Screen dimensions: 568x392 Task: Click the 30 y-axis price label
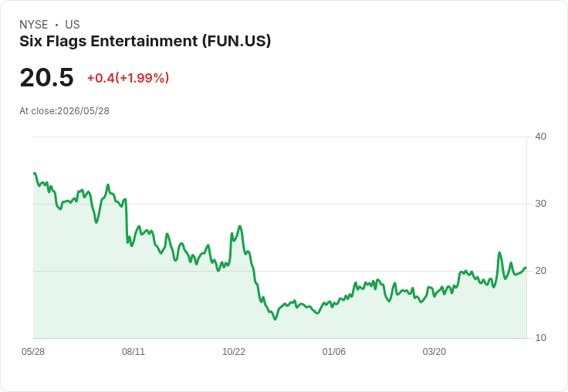tap(540, 204)
